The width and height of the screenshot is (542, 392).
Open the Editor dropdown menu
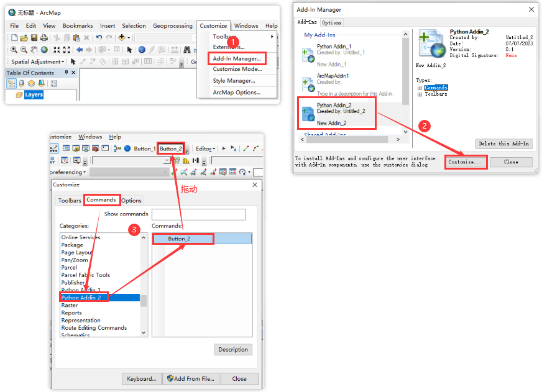pyautogui.click(x=205, y=148)
